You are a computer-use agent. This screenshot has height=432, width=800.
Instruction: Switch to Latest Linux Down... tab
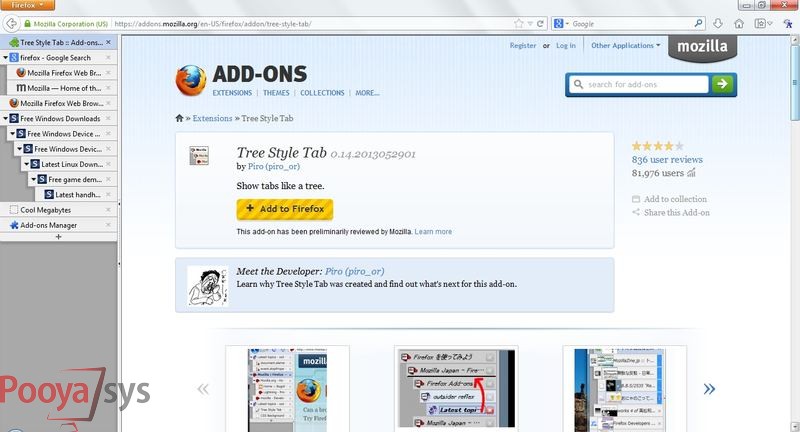pyautogui.click(x=69, y=164)
